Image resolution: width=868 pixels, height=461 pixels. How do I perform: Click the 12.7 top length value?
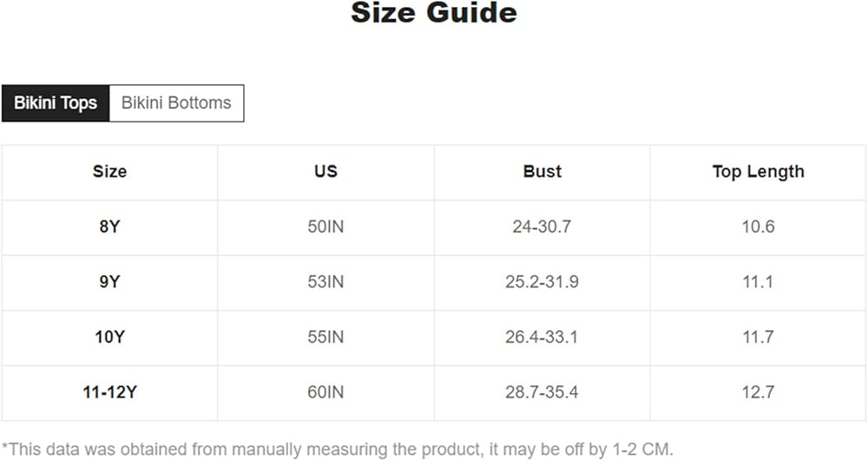[x=758, y=392]
